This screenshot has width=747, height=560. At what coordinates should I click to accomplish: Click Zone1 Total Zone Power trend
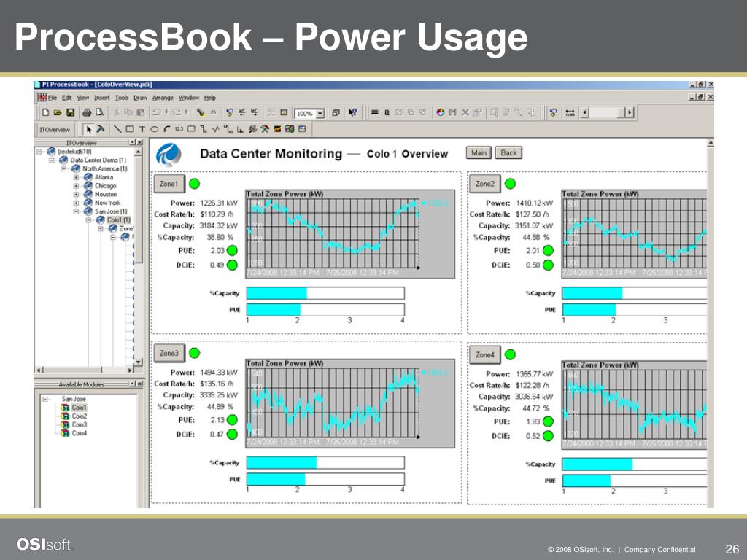point(350,234)
